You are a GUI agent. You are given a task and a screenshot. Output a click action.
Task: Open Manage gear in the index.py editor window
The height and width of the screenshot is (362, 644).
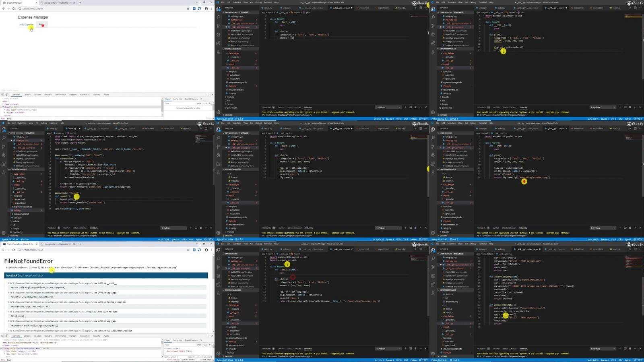[4, 233]
